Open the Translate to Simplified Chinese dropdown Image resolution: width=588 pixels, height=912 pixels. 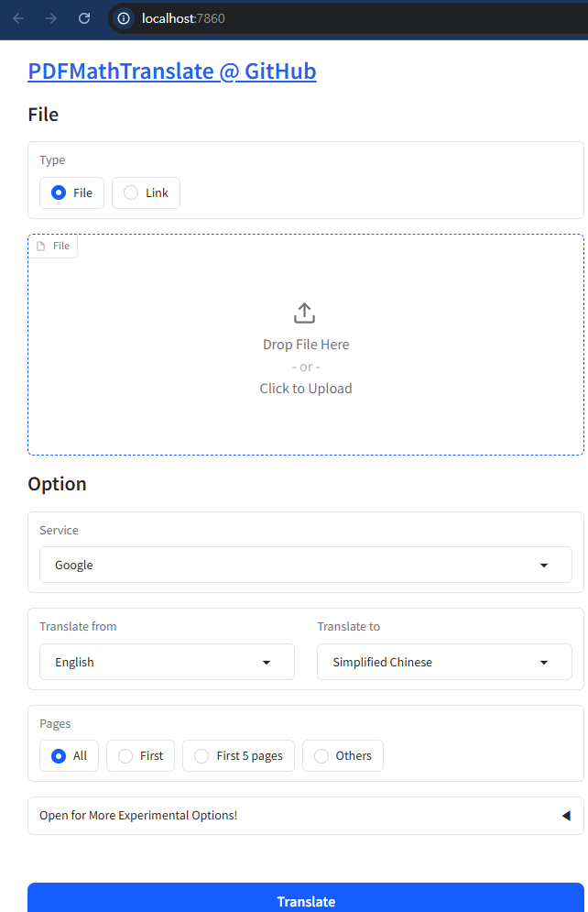[x=444, y=662]
